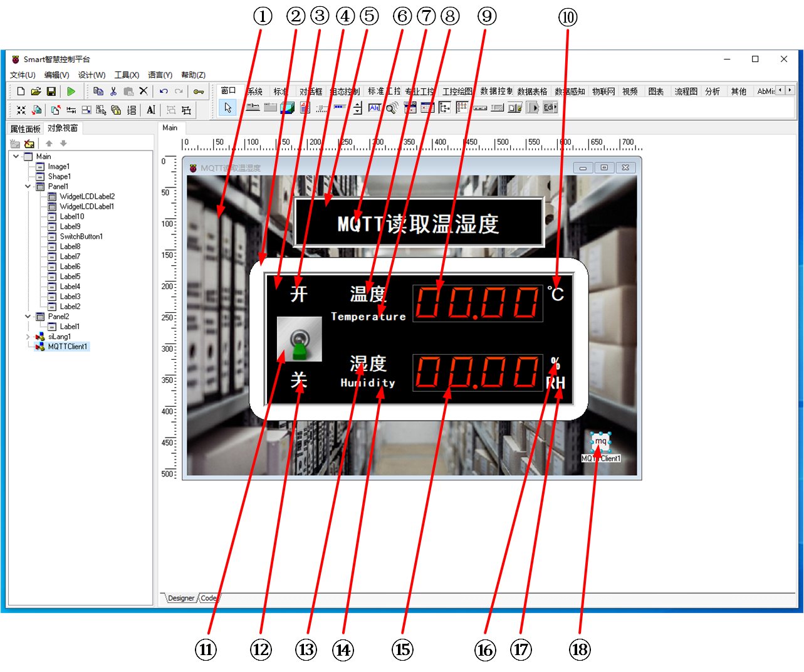Move object up in object view panel
Image resolution: width=804 pixels, height=672 pixels.
click(x=49, y=144)
